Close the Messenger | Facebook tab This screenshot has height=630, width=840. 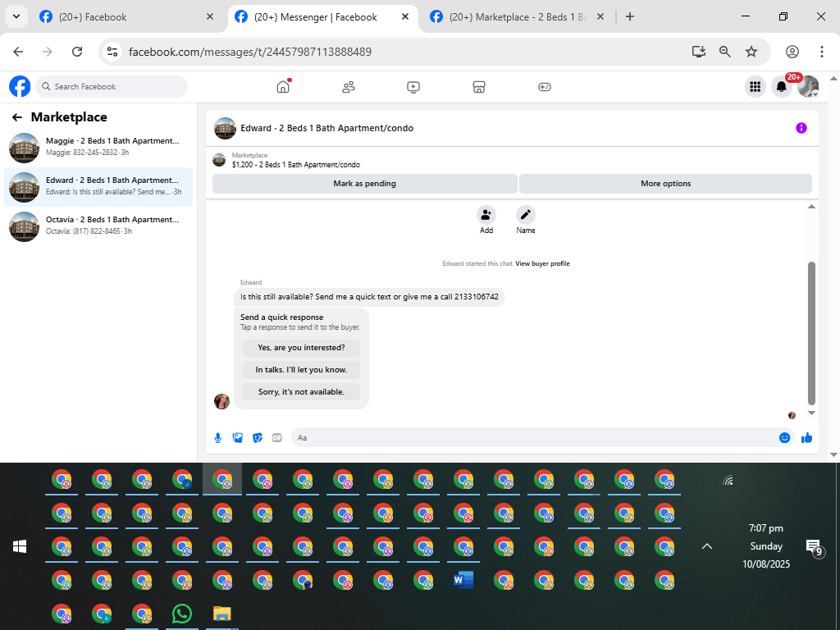[x=405, y=16]
